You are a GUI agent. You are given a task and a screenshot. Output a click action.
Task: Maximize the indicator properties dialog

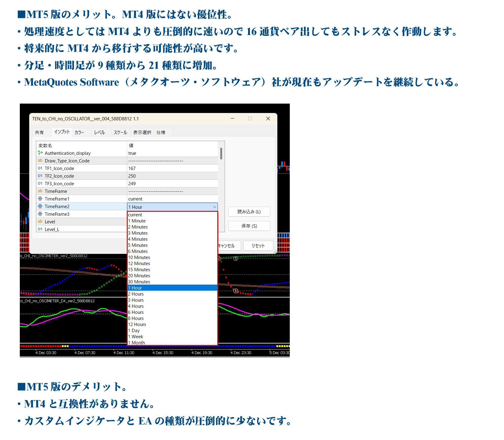point(250,119)
